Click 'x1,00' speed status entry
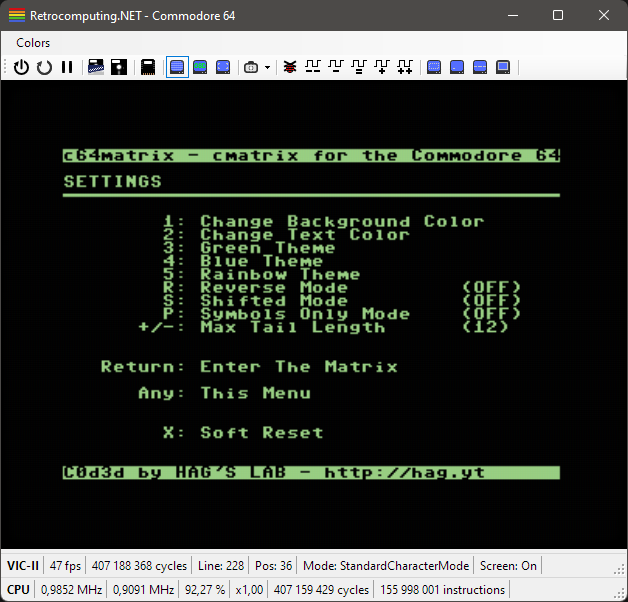Viewport: 628px width, 602px height. (249, 590)
